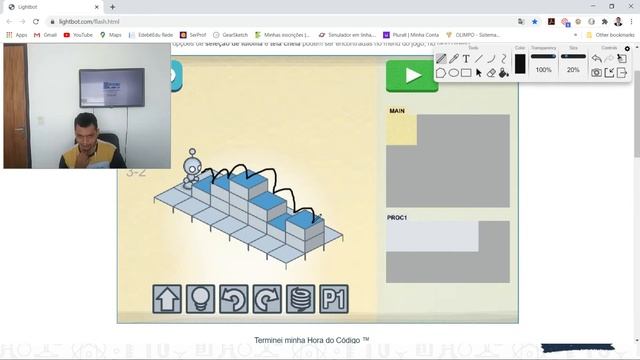
Task: Select the first MAIN program slot
Action: point(402,130)
